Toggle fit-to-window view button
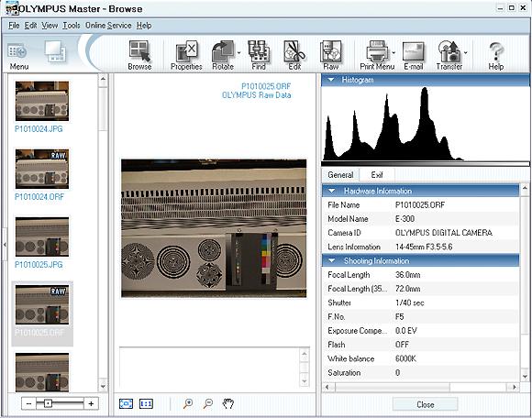This screenshot has height=418, width=532. coord(126,403)
